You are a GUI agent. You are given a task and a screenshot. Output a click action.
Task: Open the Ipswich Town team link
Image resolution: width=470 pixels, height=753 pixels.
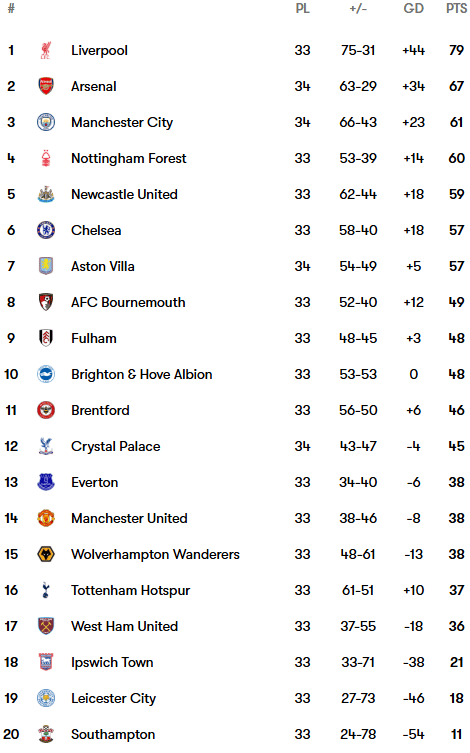112,663
